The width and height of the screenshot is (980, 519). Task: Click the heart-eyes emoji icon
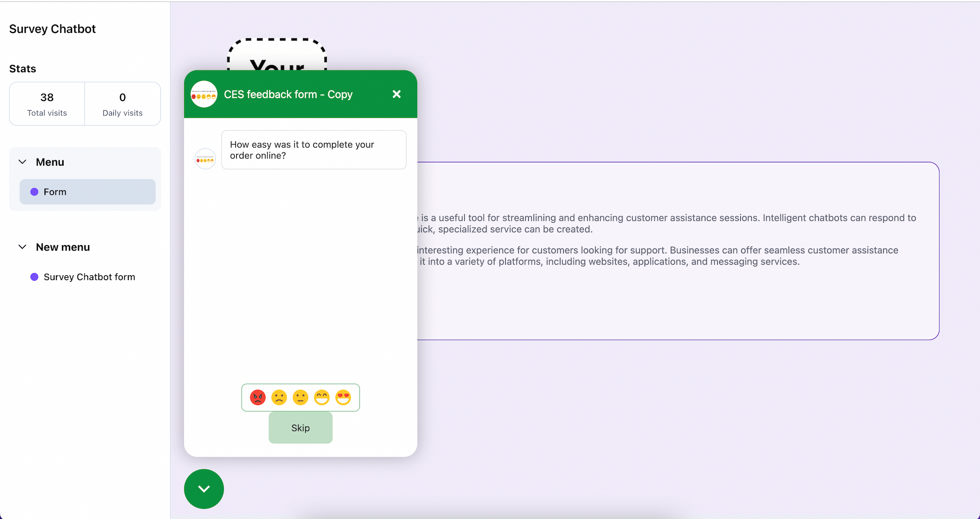pyautogui.click(x=343, y=398)
